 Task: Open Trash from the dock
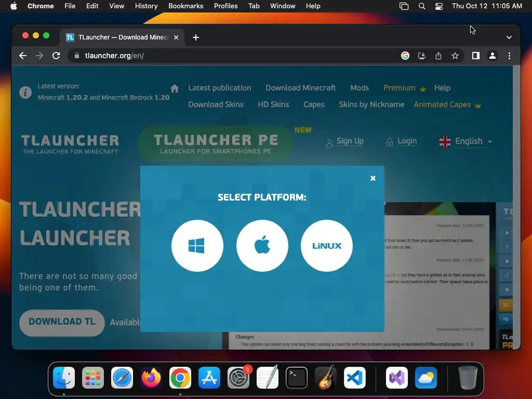point(468,378)
